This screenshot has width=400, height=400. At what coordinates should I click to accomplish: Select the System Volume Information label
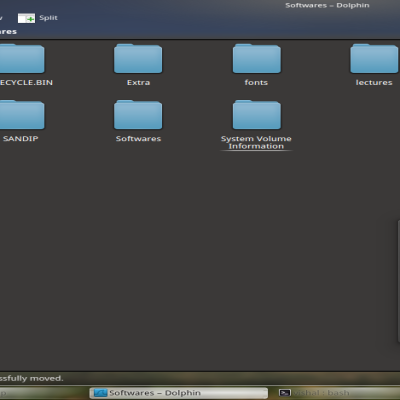(x=256, y=142)
